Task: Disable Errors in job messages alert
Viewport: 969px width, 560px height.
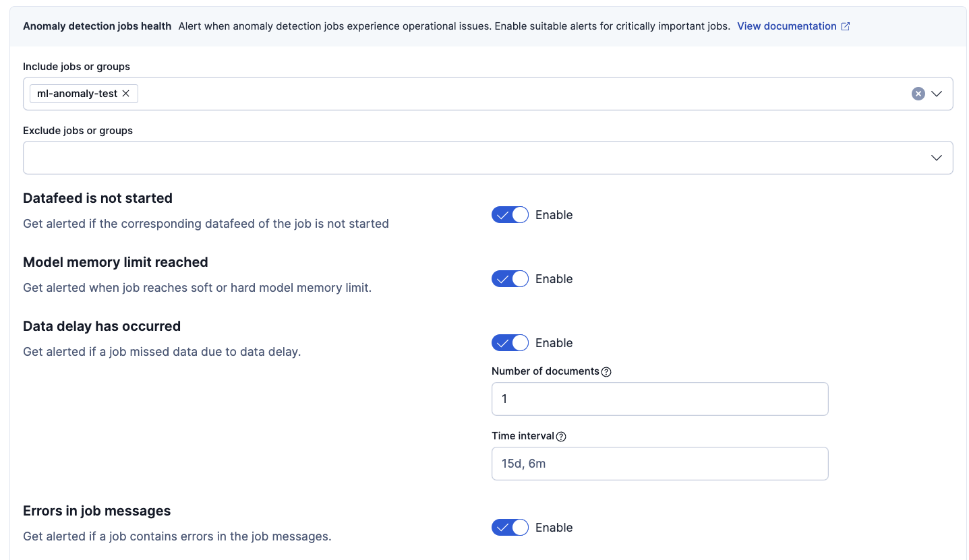Action: pos(510,527)
